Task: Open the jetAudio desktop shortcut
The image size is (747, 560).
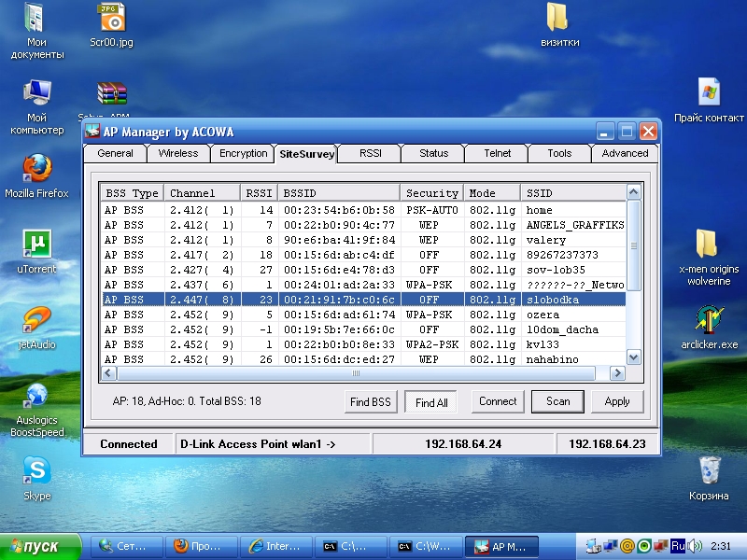Action: point(36,320)
